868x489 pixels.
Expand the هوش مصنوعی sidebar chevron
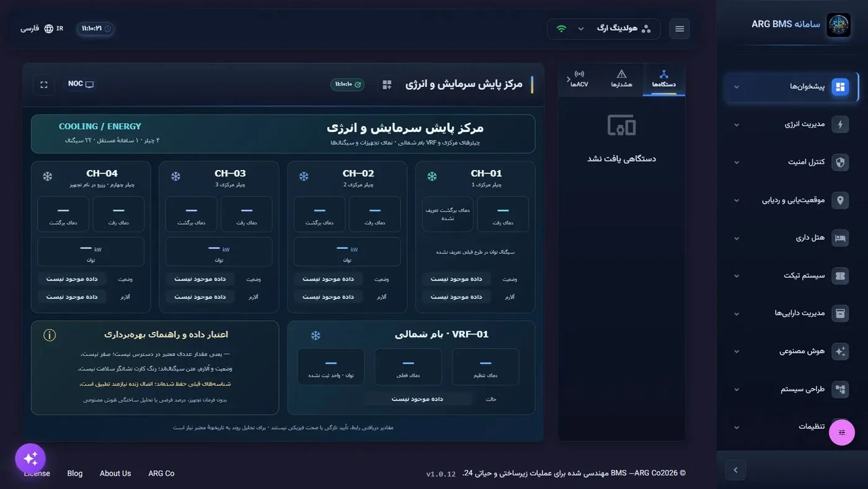pyautogui.click(x=737, y=351)
